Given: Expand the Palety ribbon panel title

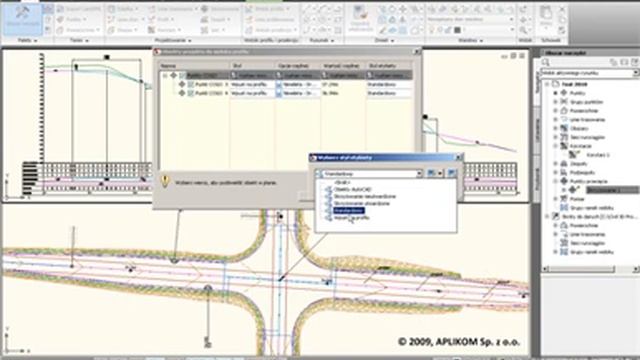Looking at the screenshot, I should tap(27, 40).
